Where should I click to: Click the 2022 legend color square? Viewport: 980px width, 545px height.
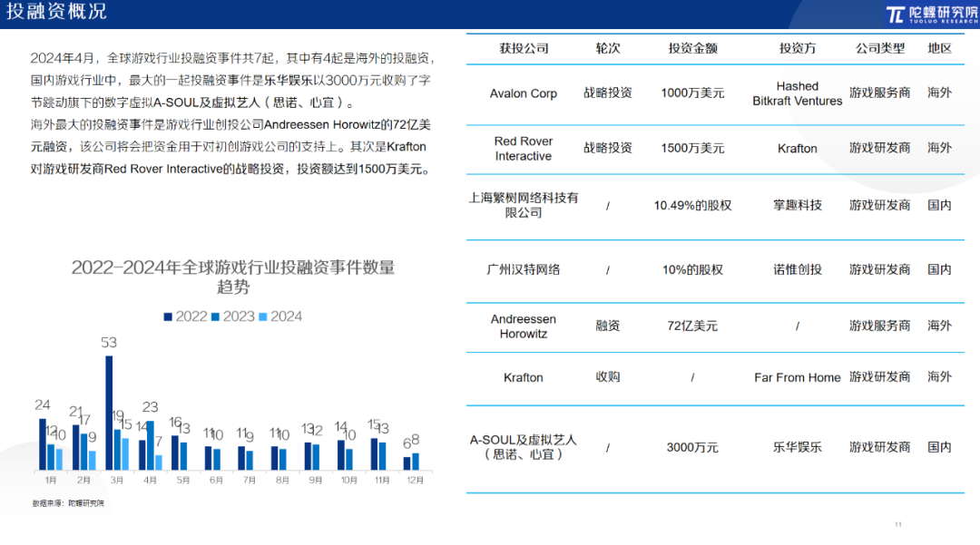(168, 317)
